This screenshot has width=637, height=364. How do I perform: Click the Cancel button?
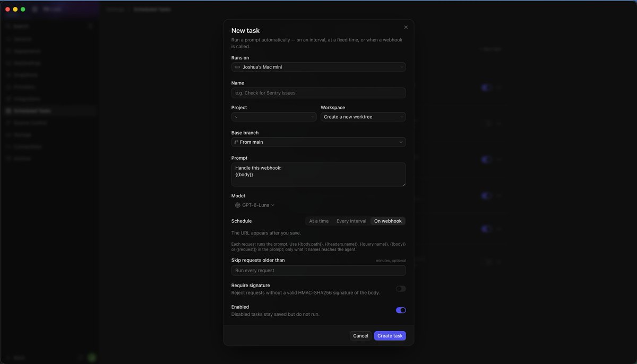[360, 336]
